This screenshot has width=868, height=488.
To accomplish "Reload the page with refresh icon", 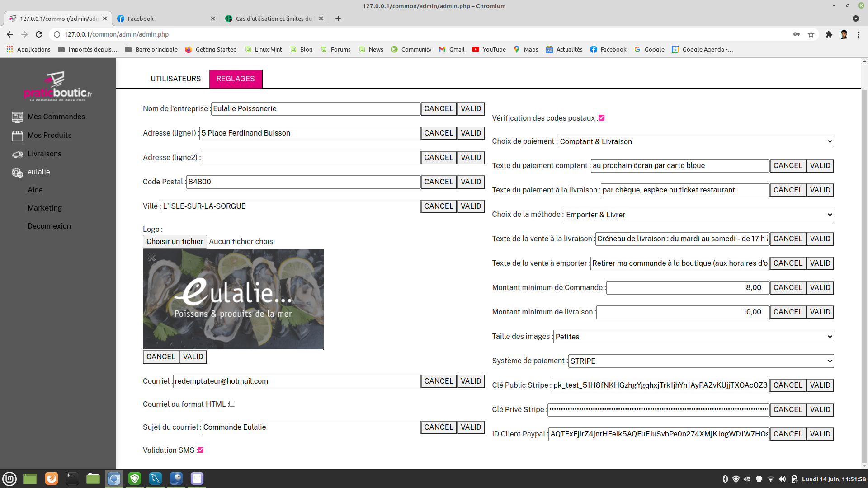I will tap(39, 34).
